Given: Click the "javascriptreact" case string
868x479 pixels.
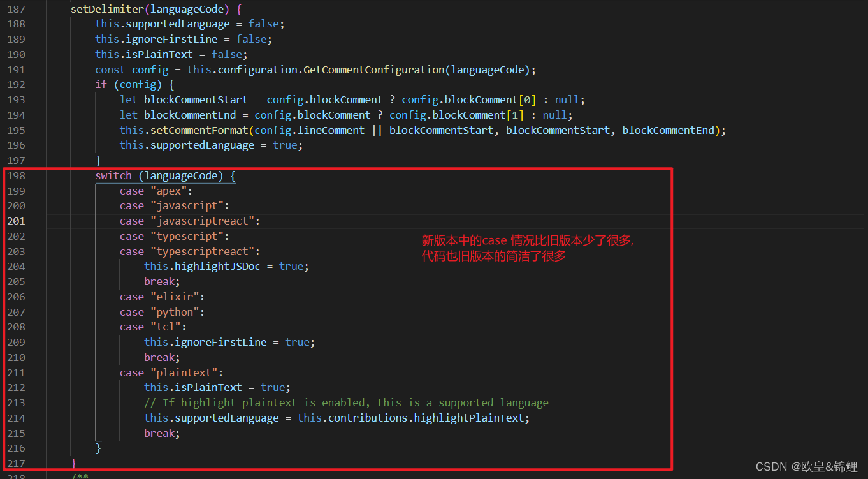Looking at the screenshot, I should click(202, 221).
